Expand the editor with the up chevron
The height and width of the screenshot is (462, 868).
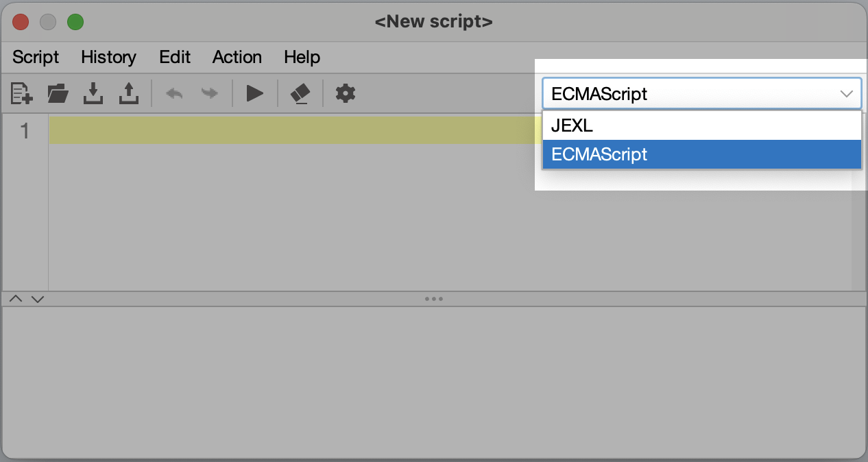(x=16, y=298)
